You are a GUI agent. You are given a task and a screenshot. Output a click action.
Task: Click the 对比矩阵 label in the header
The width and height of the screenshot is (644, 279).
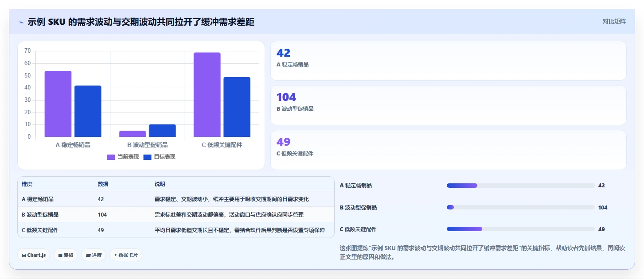coord(614,21)
